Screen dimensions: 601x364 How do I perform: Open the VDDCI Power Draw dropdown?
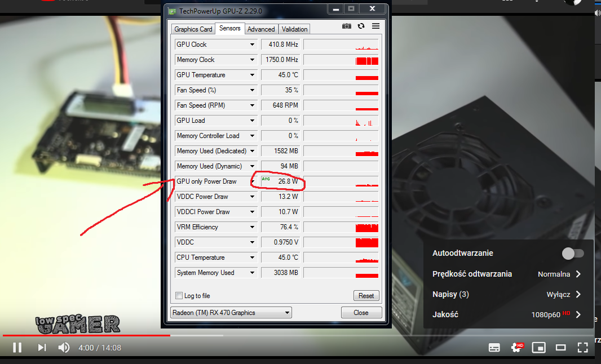tap(252, 212)
